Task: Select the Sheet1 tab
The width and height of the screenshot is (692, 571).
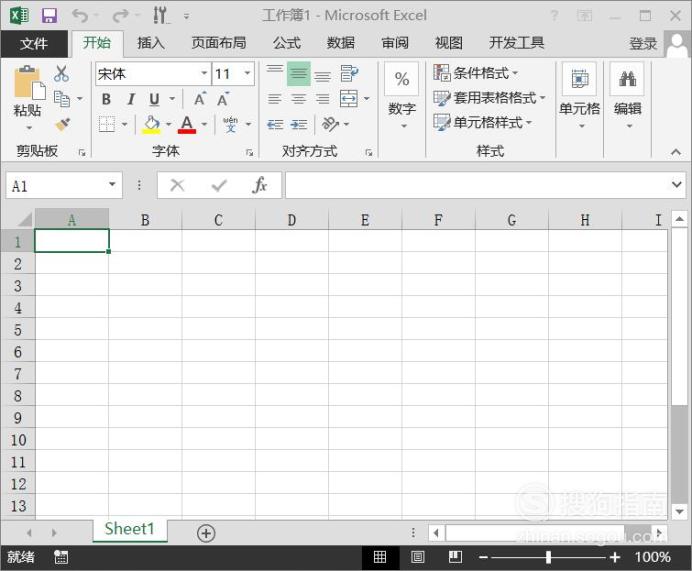Action: 130,529
